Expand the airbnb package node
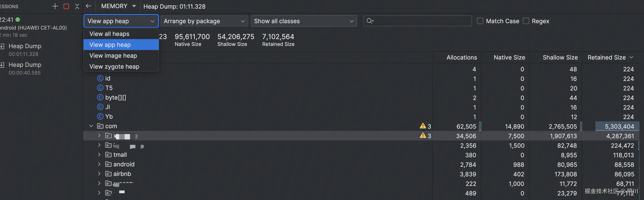Viewport: 644px width, 200px height. coord(99,174)
